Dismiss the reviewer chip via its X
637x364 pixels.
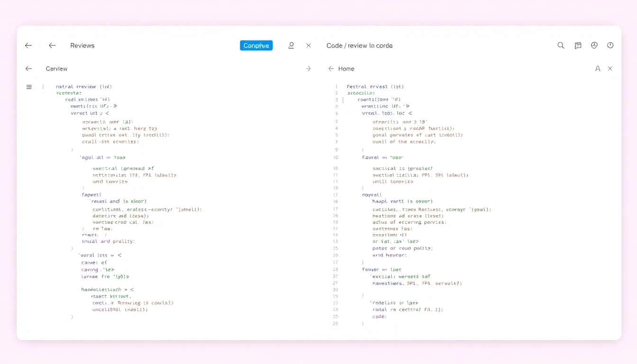(309, 45)
